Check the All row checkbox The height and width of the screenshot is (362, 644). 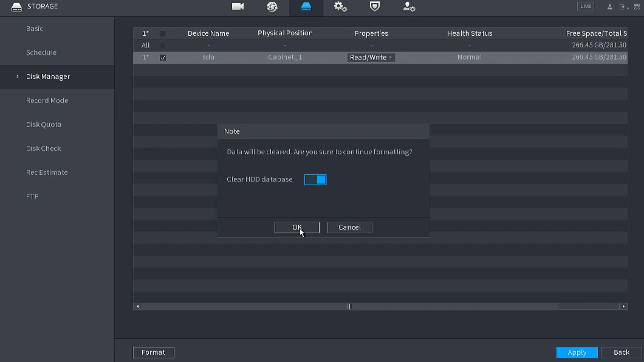click(x=163, y=46)
